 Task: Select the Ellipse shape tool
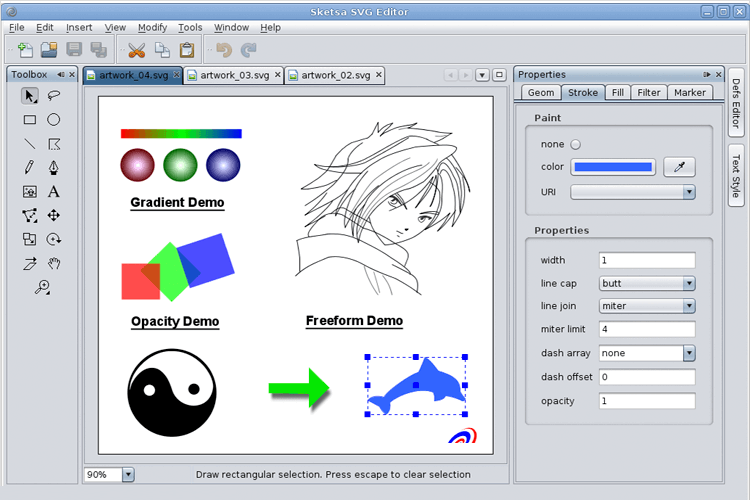coord(54,119)
